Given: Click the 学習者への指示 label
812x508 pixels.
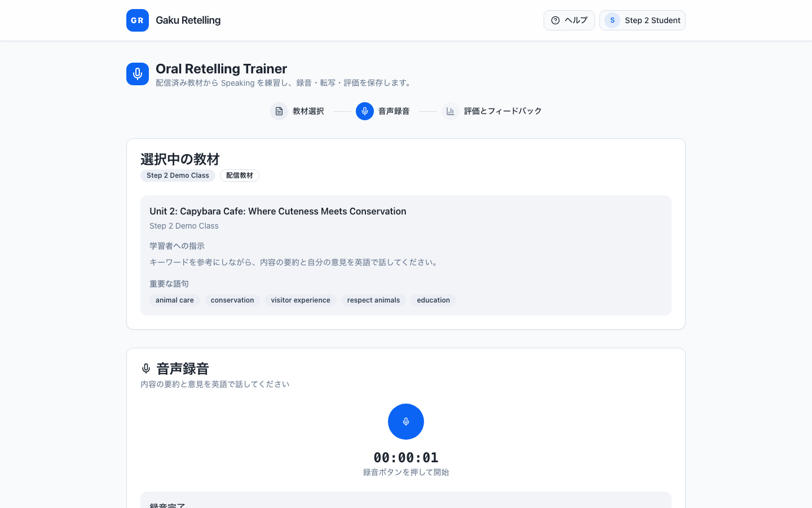Looking at the screenshot, I should pos(177,246).
